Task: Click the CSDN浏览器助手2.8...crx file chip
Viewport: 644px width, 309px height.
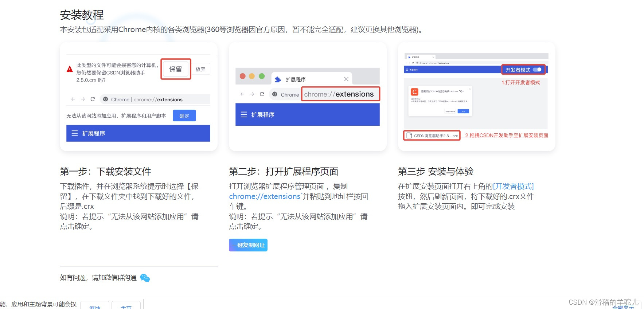Action: (x=432, y=136)
